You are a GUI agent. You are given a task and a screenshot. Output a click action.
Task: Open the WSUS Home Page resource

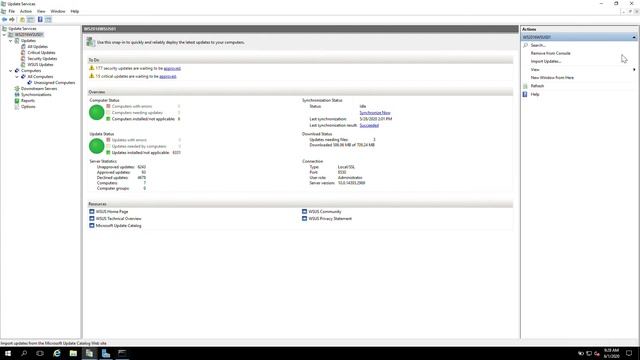click(112, 211)
